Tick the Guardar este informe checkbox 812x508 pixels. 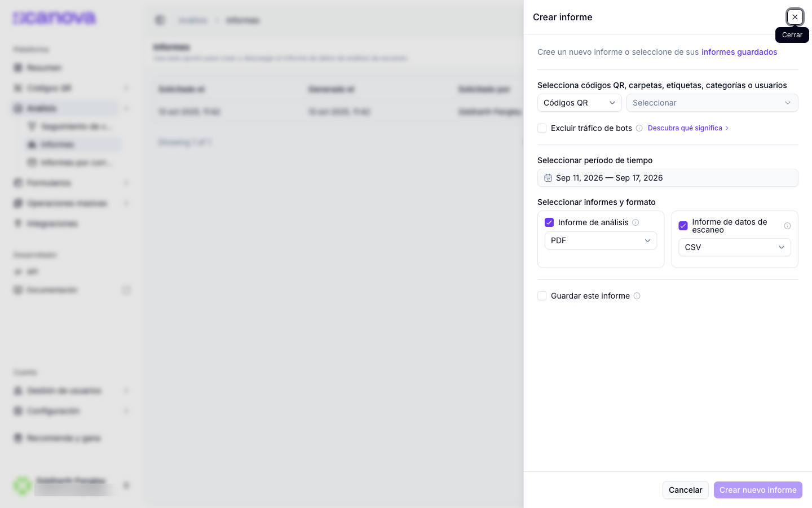click(x=542, y=296)
